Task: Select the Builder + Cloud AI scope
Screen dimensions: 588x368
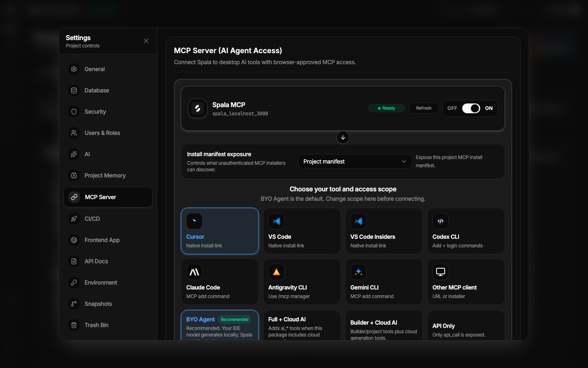Action: (384, 325)
